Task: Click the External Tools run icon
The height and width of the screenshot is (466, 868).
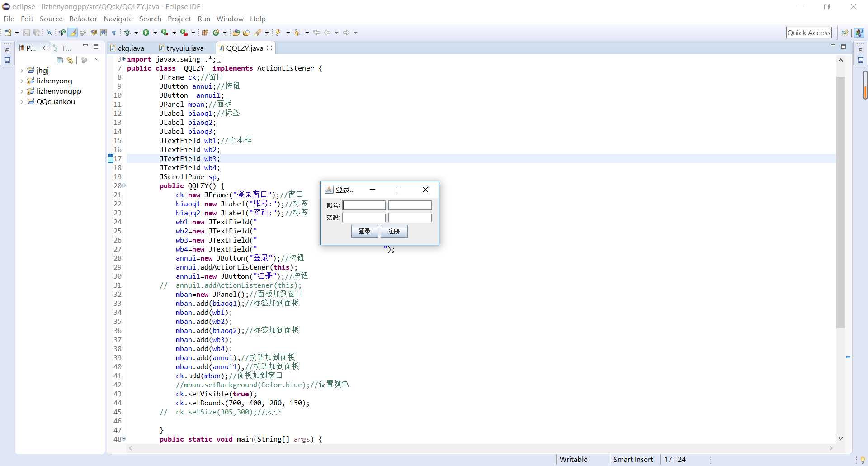Action: click(184, 33)
